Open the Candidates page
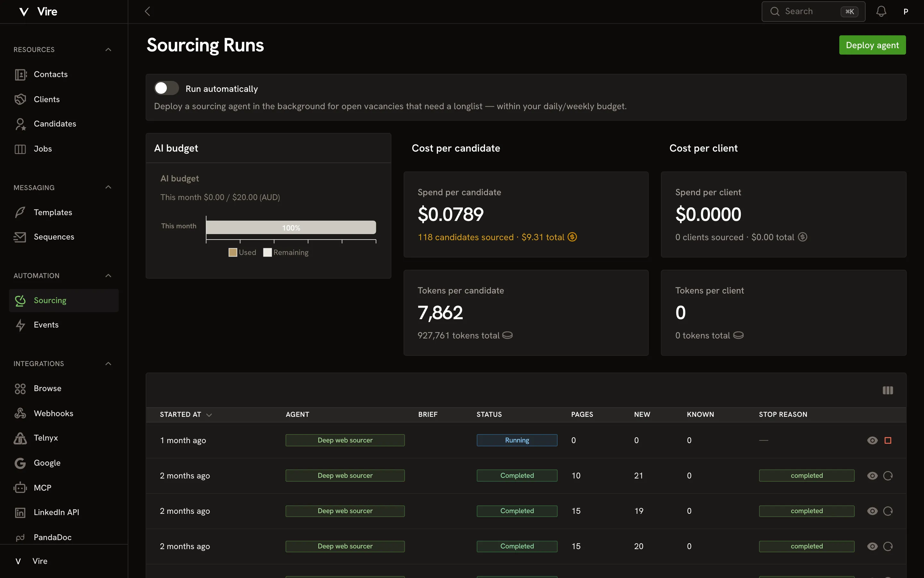Image resolution: width=924 pixels, height=578 pixels. point(64,124)
